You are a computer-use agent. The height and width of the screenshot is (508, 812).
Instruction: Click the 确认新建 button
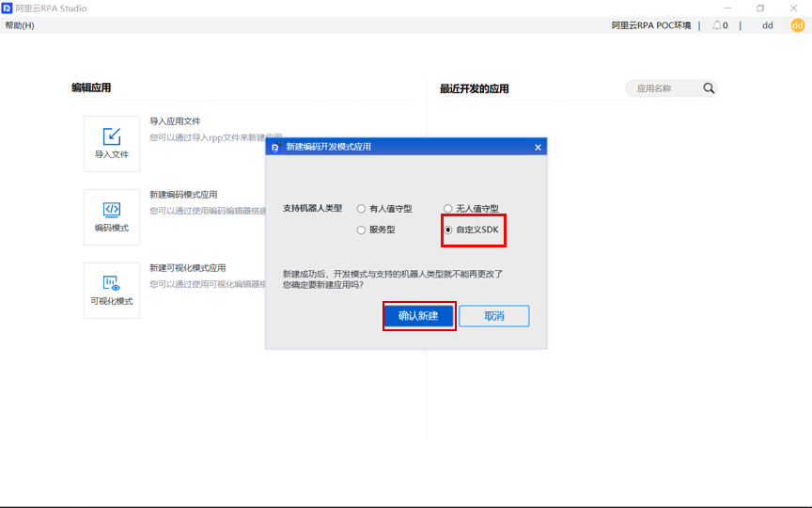(418, 316)
